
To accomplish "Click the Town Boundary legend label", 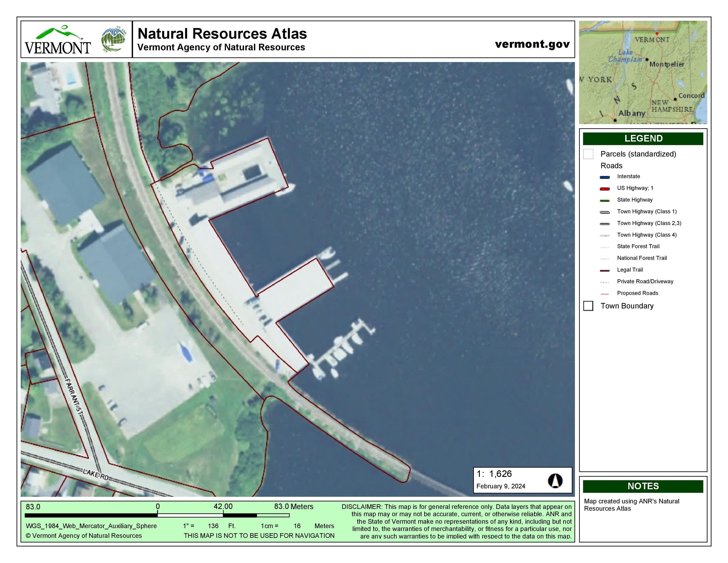I will (x=627, y=306).
